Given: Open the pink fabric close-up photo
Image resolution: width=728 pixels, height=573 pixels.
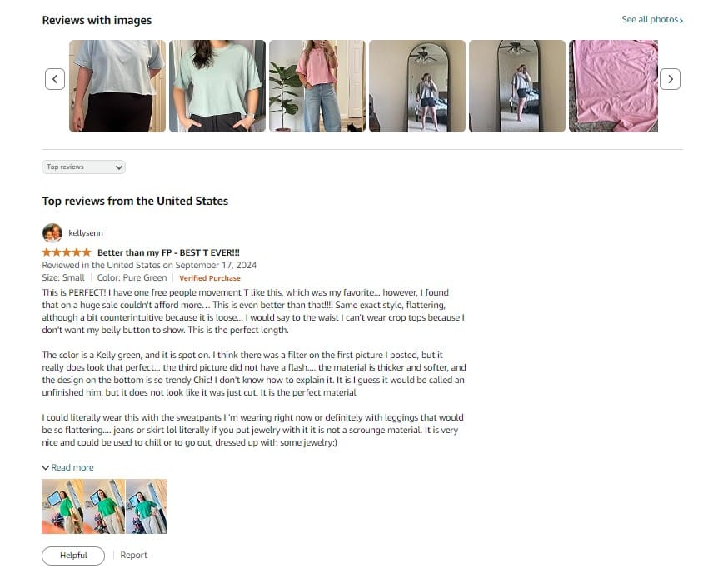Looking at the screenshot, I should coord(613,86).
